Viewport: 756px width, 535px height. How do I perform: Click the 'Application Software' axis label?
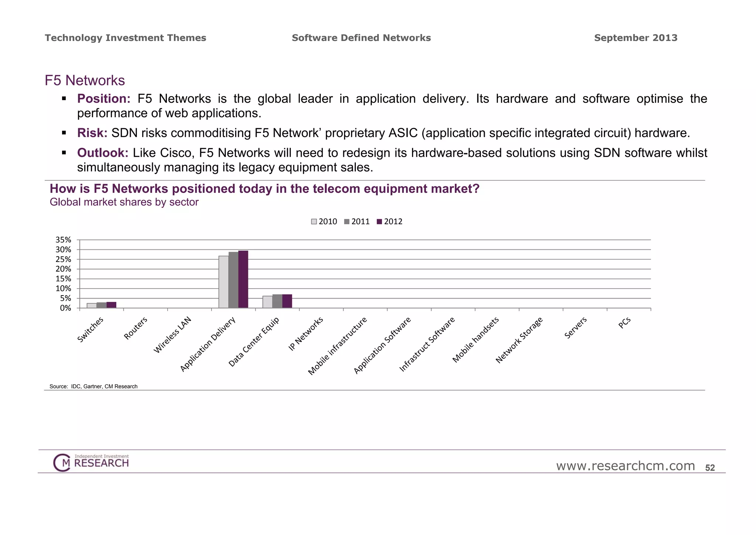coord(382,345)
